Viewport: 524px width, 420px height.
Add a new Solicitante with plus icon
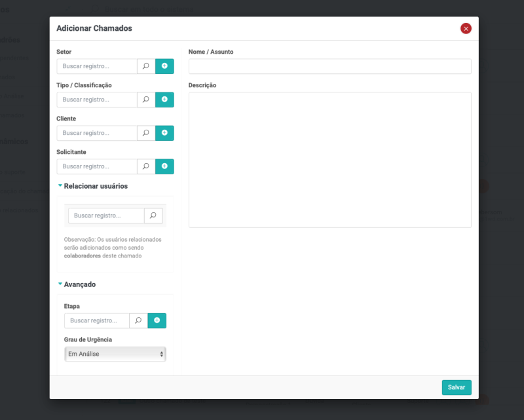point(164,166)
